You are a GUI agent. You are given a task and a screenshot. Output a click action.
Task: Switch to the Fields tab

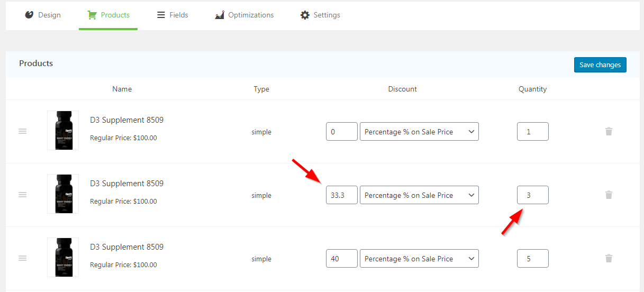click(173, 15)
